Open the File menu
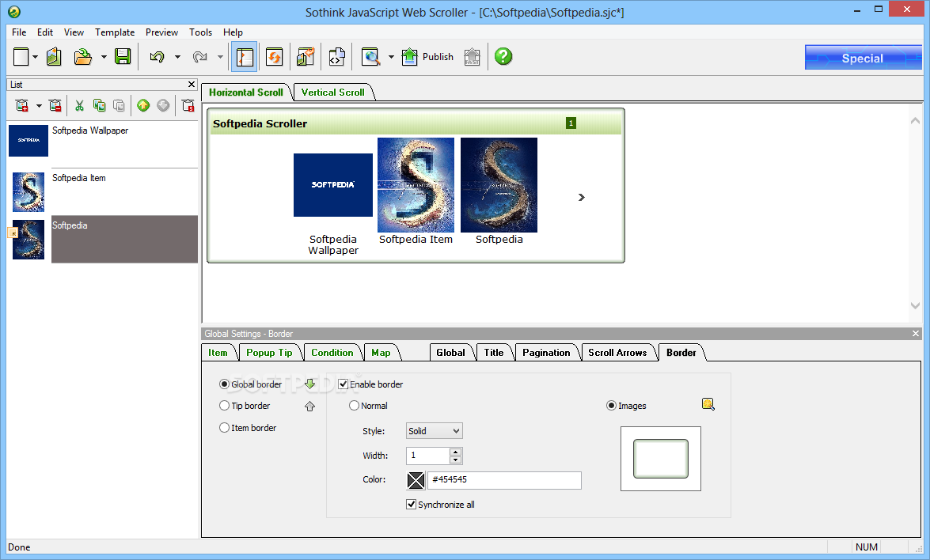The width and height of the screenshot is (930, 560). click(x=19, y=32)
